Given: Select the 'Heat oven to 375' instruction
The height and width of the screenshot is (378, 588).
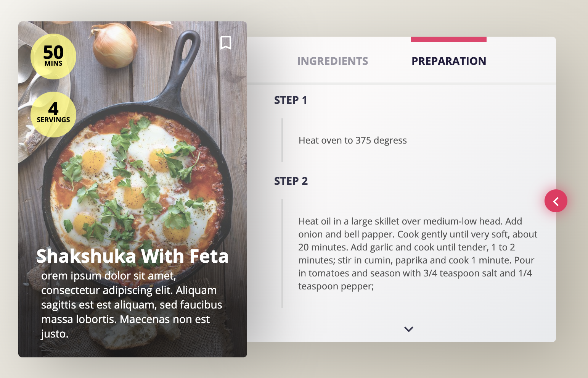Looking at the screenshot, I should tap(353, 141).
